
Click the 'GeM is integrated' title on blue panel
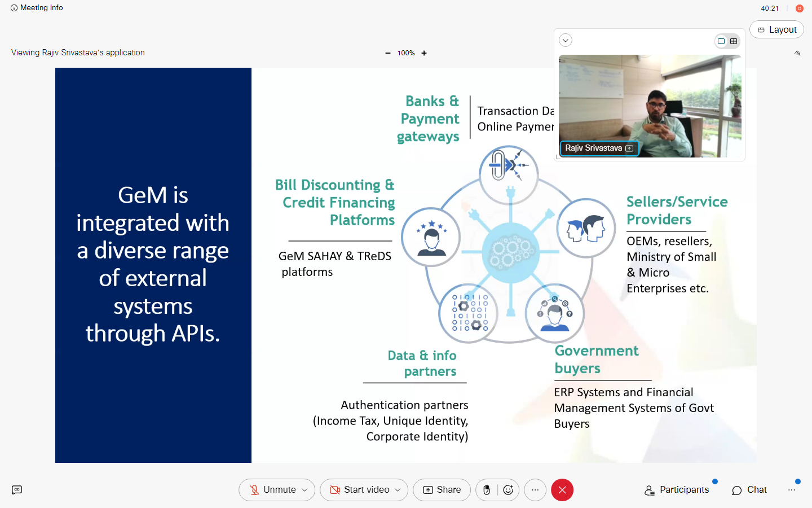(153, 264)
